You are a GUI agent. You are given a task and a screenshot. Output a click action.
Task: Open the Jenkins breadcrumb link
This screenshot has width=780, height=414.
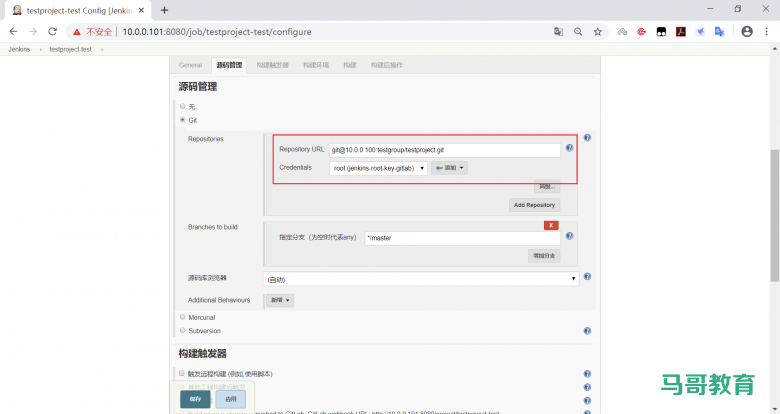tap(19, 49)
